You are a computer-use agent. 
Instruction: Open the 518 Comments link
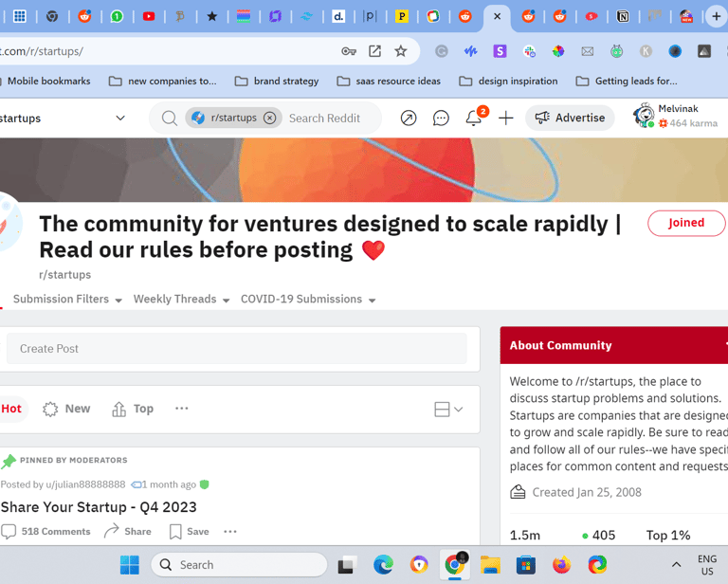point(45,532)
